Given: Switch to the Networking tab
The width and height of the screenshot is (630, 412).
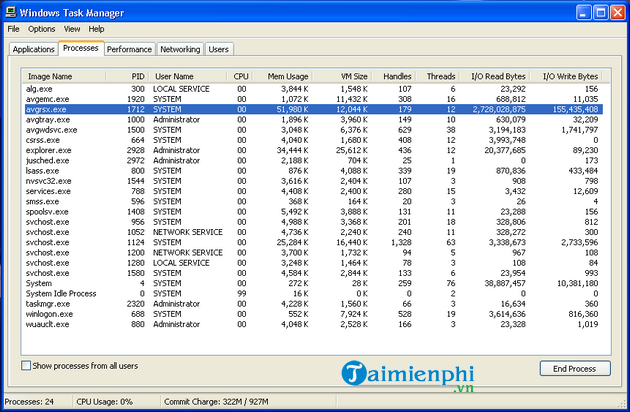Looking at the screenshot, I should coord(180,49).
